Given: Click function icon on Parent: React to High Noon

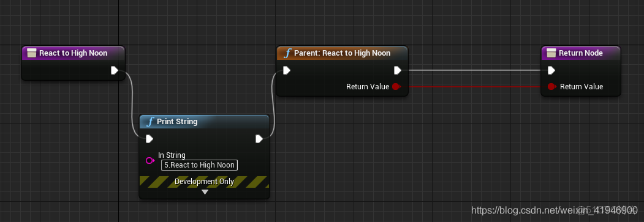Looking at the screenshot, I should (x=287, y=53).
